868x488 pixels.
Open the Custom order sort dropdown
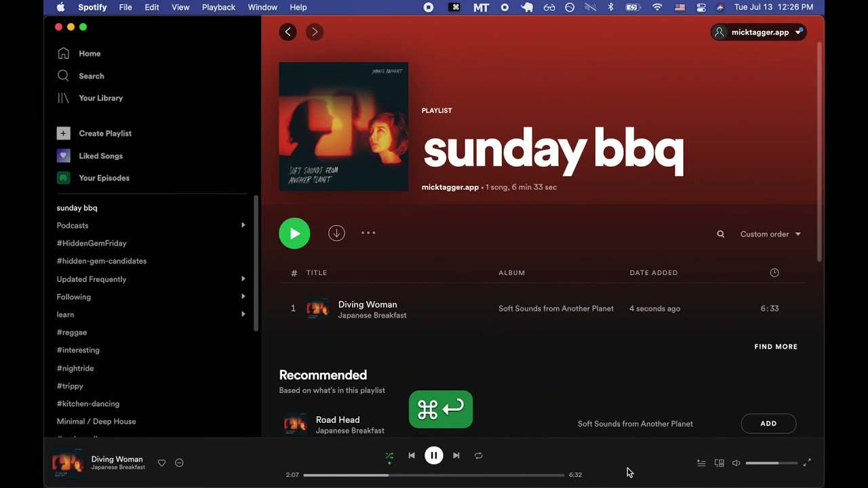coord(770,235)
